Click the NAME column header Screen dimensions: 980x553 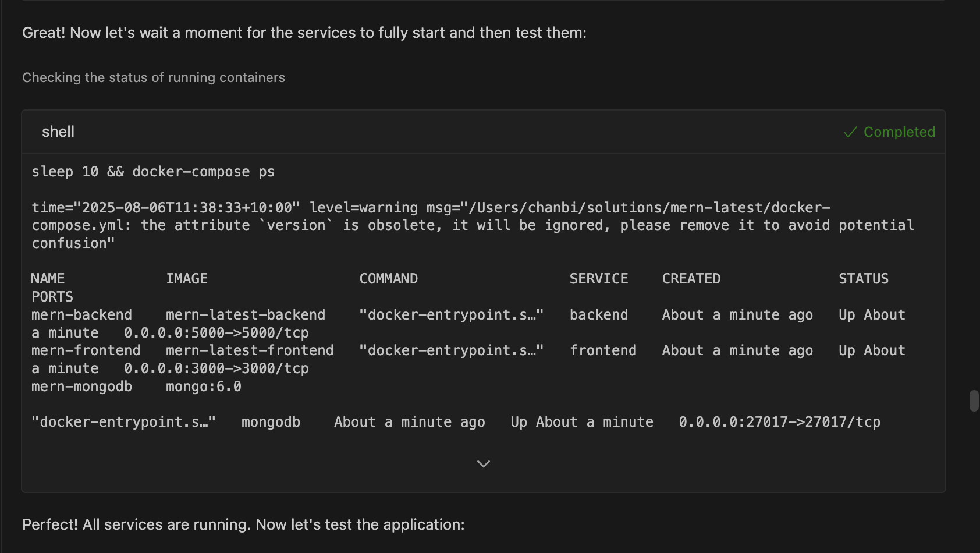pyautogui.click(x=48, y=279)
